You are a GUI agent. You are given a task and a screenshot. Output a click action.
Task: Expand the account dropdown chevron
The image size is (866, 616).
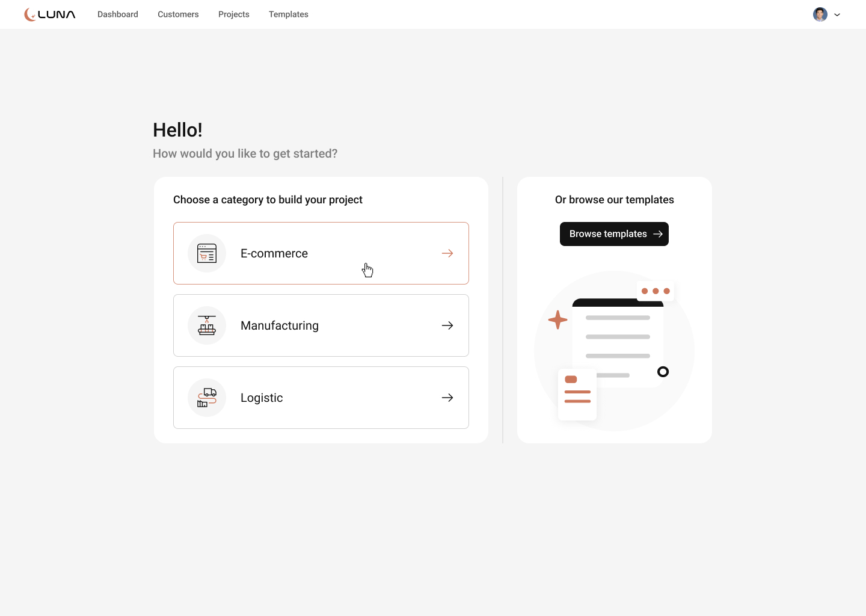click(x=837, y=15)
